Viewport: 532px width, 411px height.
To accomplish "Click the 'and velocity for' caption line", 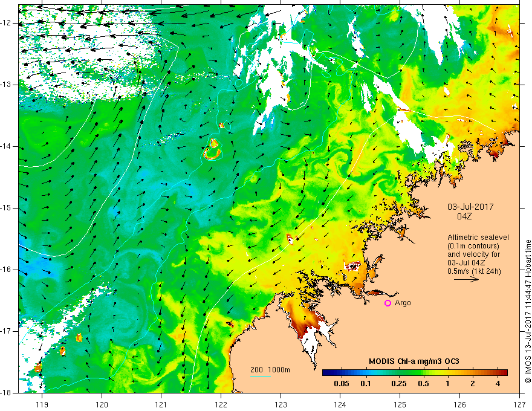I will 473,254.
